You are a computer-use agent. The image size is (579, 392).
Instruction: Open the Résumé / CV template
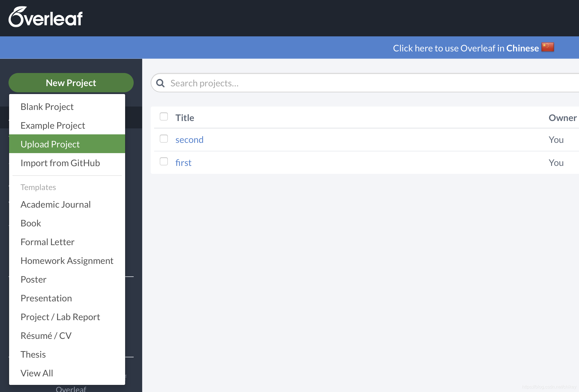tap(46, 336)
